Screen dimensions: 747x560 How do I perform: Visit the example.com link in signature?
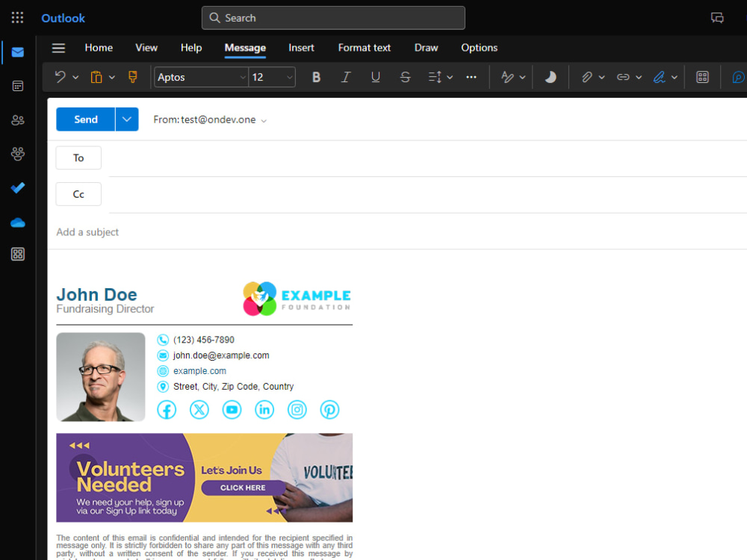tap(200, 371)
